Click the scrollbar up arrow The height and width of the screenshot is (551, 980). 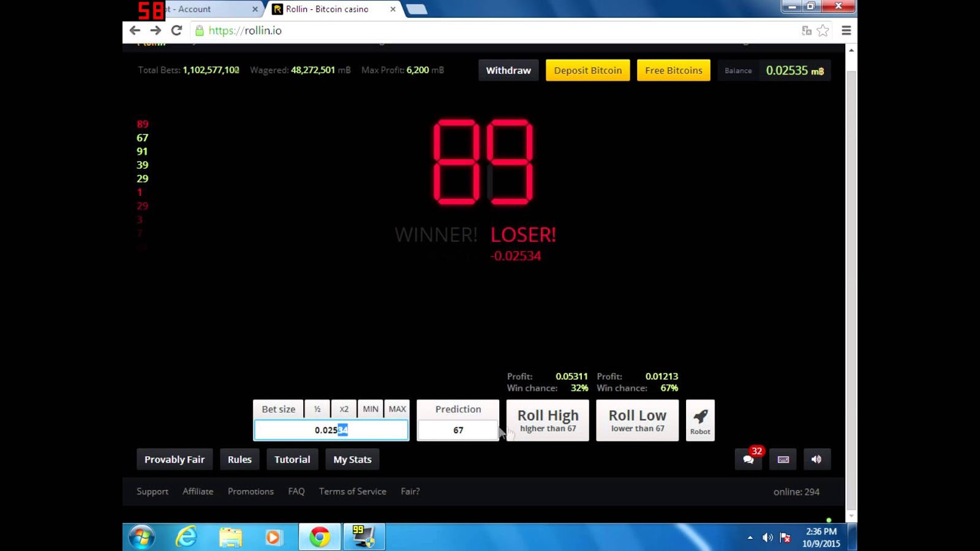(851, 50)
